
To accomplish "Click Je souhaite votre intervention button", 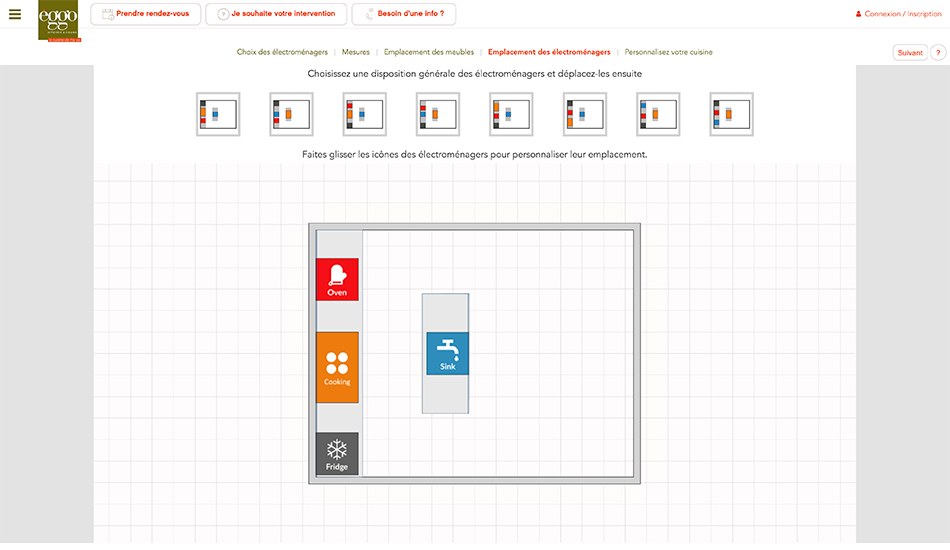I will [x=277, y=14].
